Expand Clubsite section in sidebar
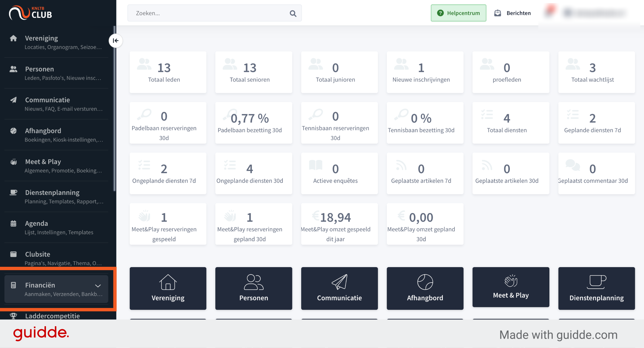 coord(56,258)
